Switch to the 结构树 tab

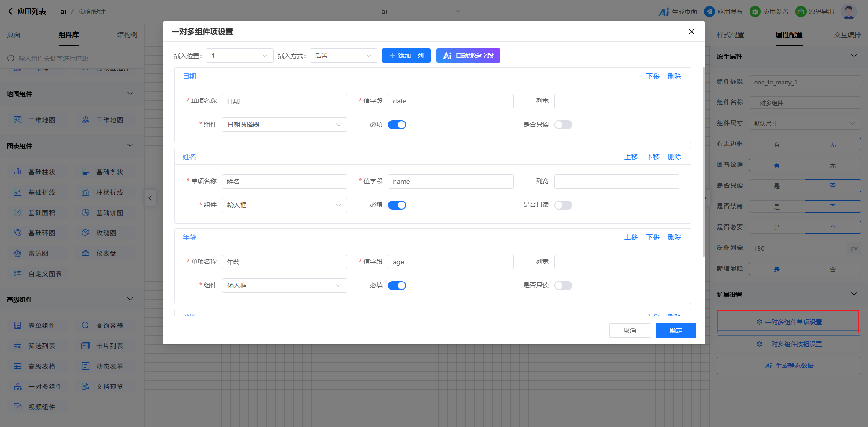click(127, 35)
